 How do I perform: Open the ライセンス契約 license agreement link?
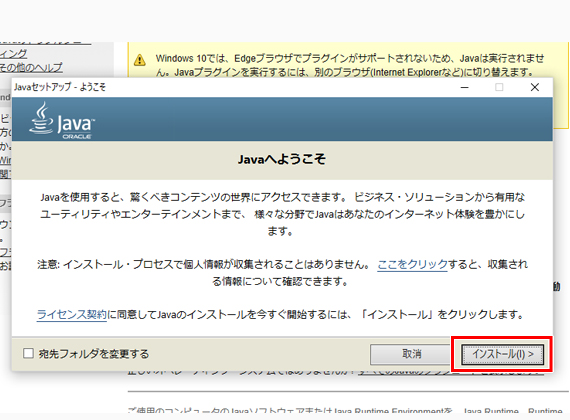tap(72, 314)
